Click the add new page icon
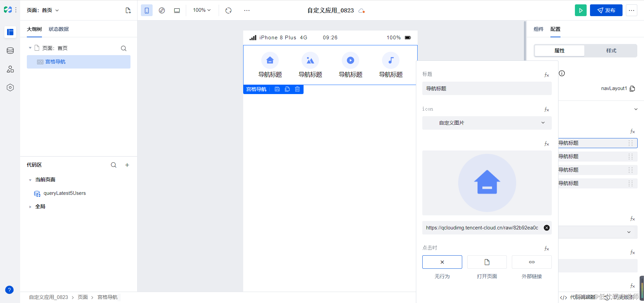The image size is (644, 303). tap(128, 10)
